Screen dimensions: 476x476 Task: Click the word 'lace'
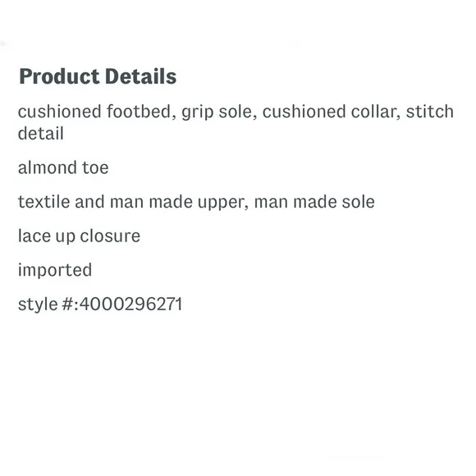34,236
